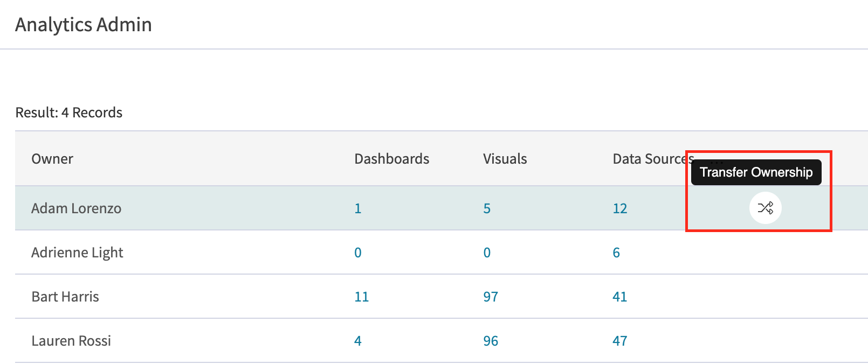Viewport: 868px width, 364px height.
Task: Open Adrienne Light's dashboards count link
Action: pos(357,253)
